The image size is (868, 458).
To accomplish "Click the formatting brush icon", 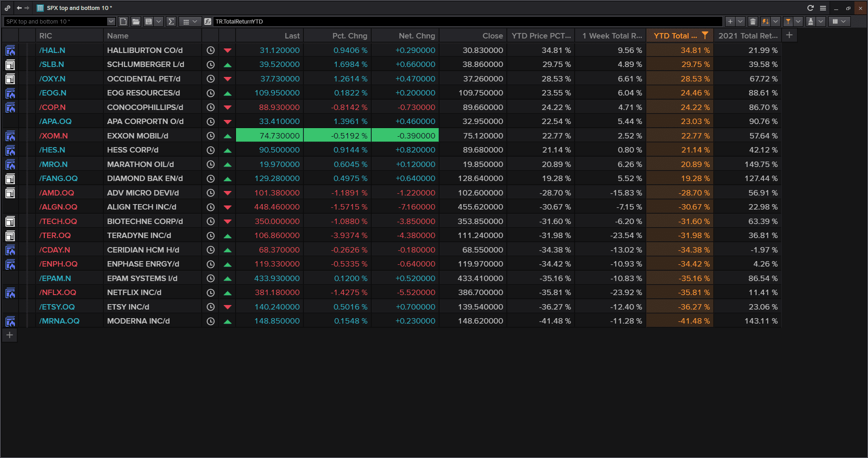I will coord(811,21).
